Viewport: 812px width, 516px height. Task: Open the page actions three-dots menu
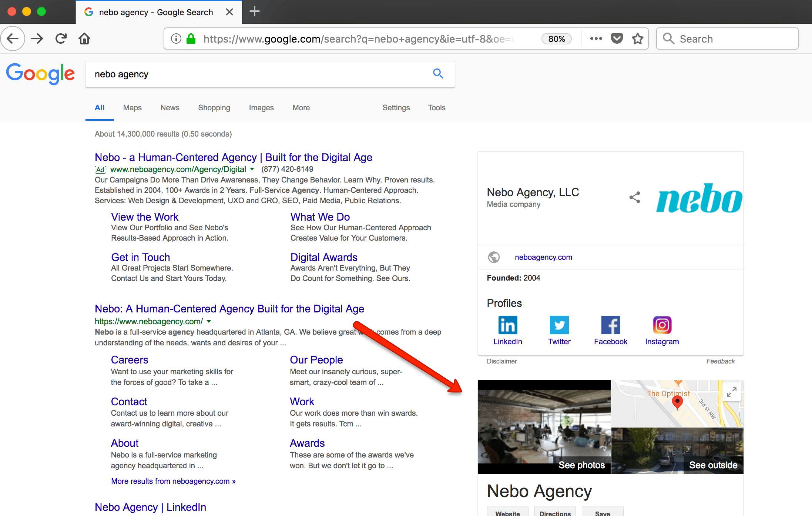(596, 38)
